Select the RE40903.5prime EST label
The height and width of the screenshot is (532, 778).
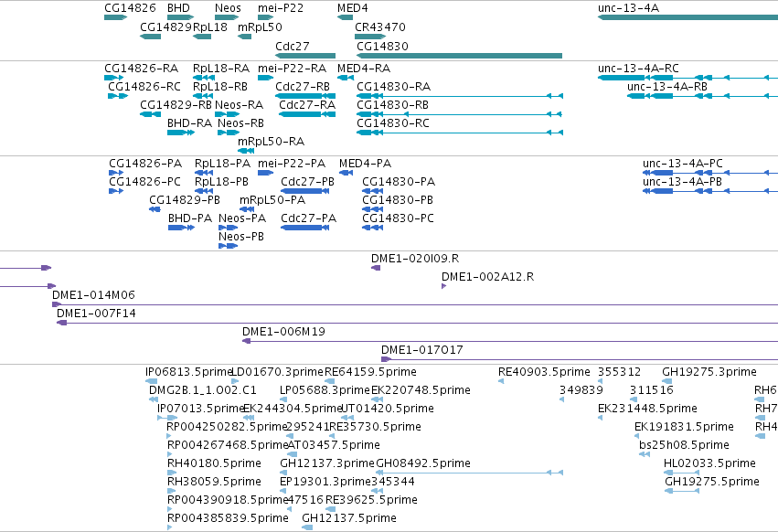544,372
